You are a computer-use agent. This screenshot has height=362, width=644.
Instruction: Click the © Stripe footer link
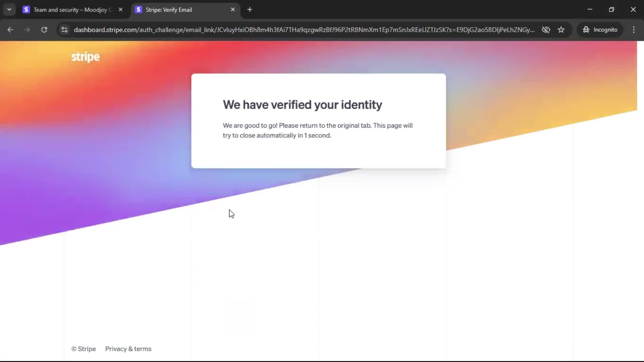point(84,349)
